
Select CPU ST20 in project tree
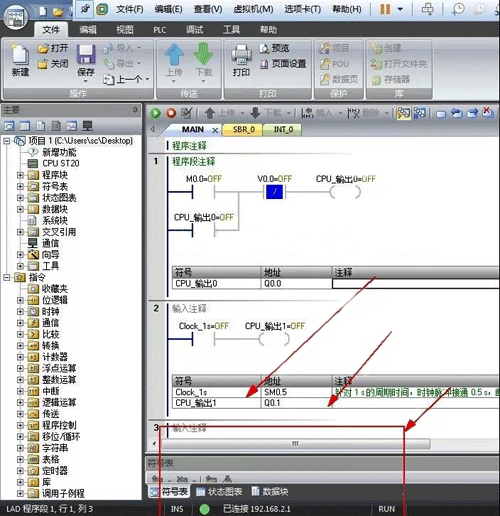coord(61,163)
